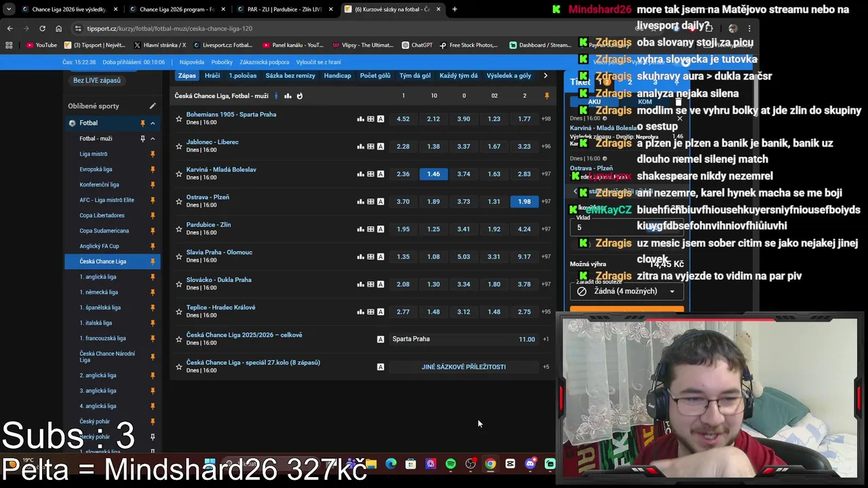Open the lineup field icon for Jablonec - Liberec
This screenshot has height=488, width=868.
pyautogui.click(x=370, y=146)
